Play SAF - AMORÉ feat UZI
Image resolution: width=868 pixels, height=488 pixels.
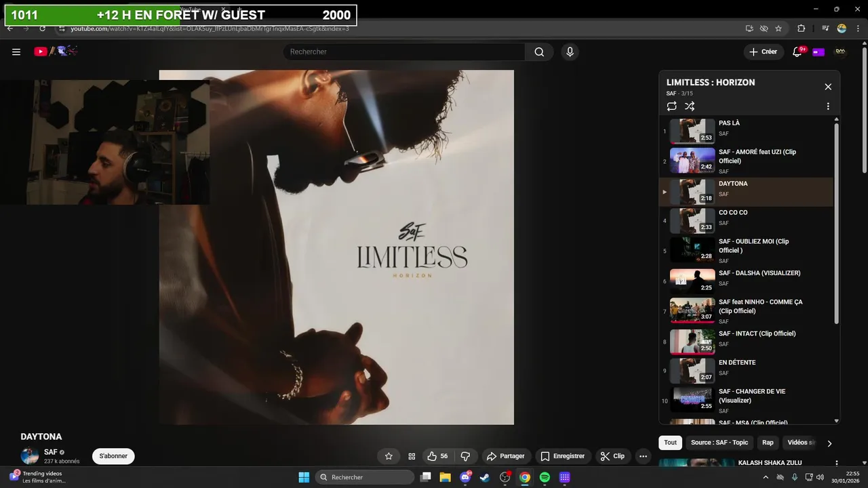point(746,161)
